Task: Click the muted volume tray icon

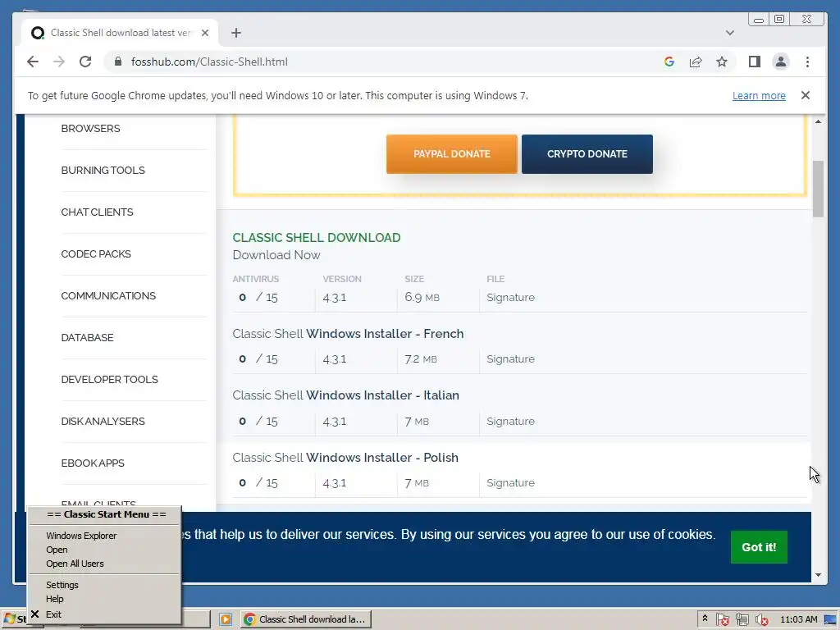Action: click(762, 619)
